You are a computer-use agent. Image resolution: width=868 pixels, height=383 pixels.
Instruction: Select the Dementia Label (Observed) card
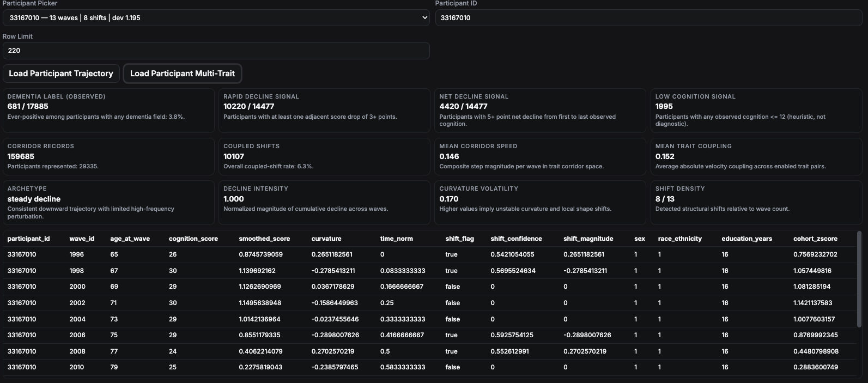pos(108,111)
